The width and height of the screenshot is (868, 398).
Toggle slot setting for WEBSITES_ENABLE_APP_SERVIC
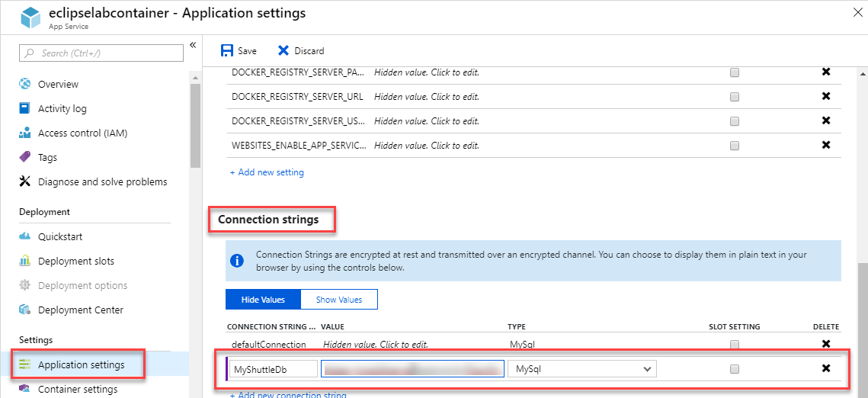point(735,146)
